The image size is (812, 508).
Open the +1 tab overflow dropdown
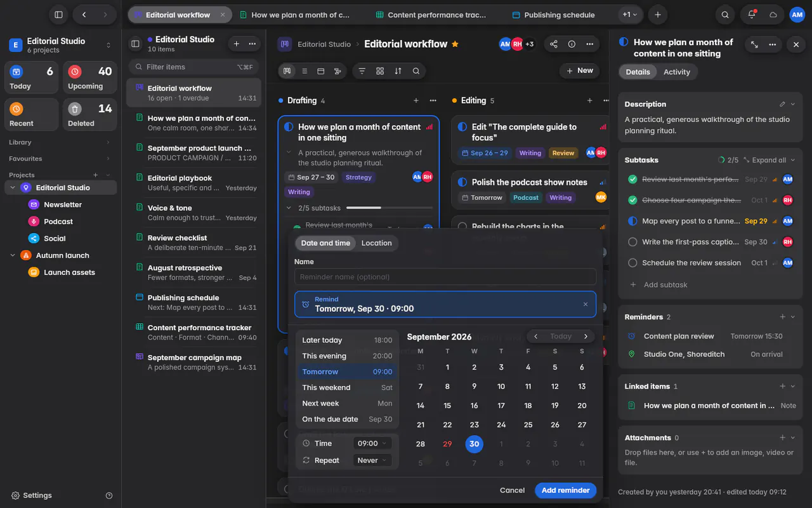click(x=629, y=15)
